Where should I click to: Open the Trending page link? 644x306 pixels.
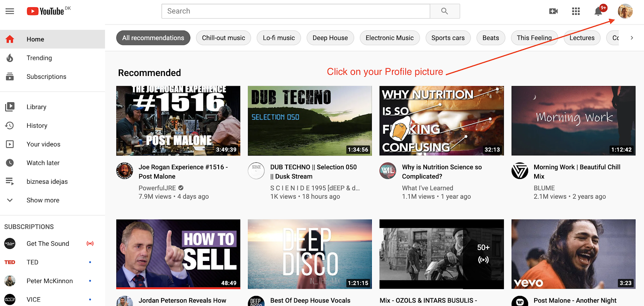52,58
